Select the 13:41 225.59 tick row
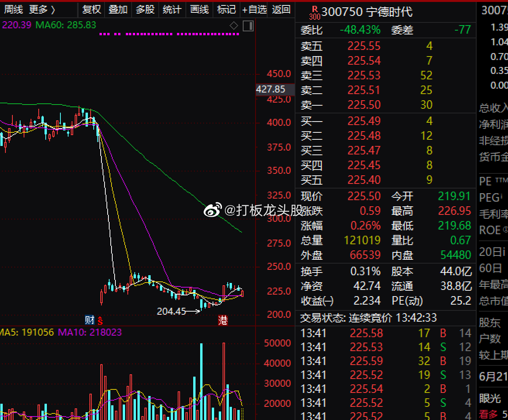This screenshot has width=508, height=420. (x=386, y=361)
